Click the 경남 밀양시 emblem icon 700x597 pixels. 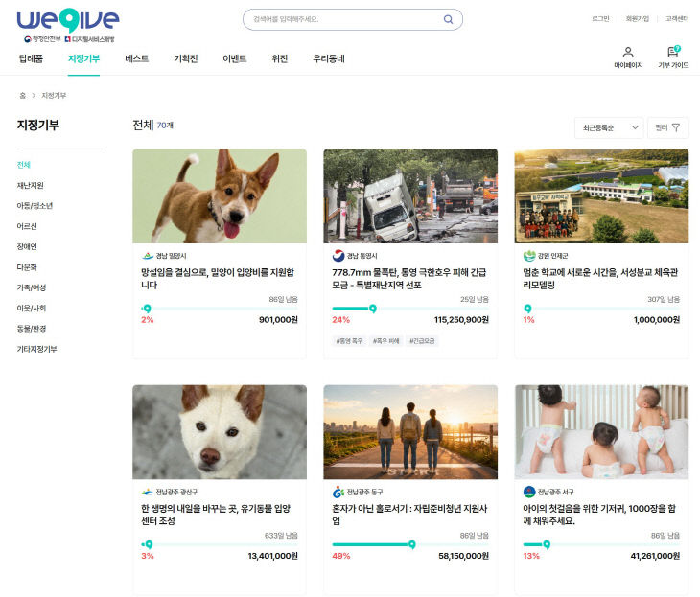148,256
